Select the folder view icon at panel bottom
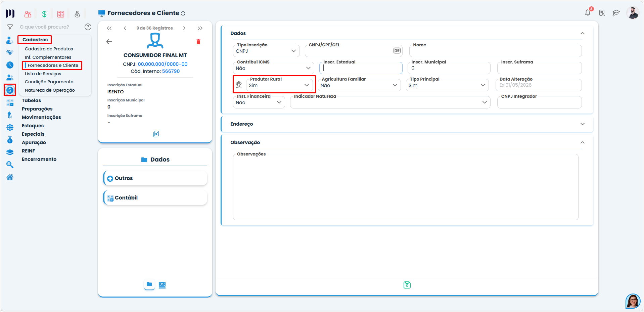Screen dimensions: 644x312 (x=149, y=284)
